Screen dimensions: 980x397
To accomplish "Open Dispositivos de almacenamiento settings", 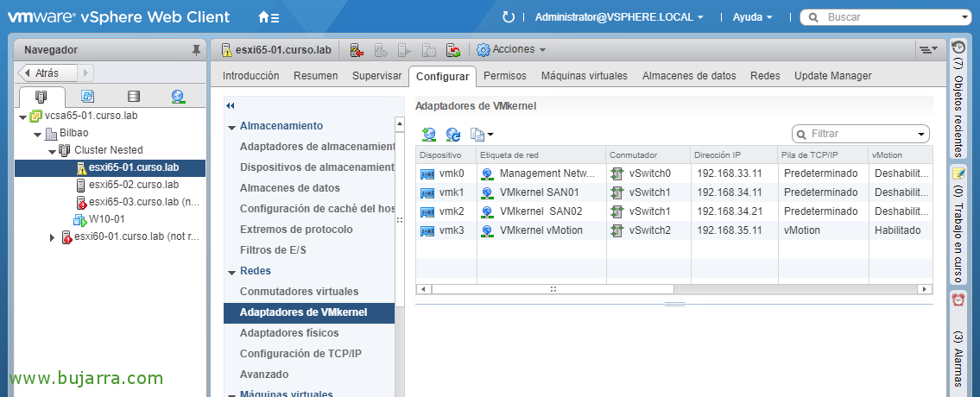I will [x=317, y=167].
